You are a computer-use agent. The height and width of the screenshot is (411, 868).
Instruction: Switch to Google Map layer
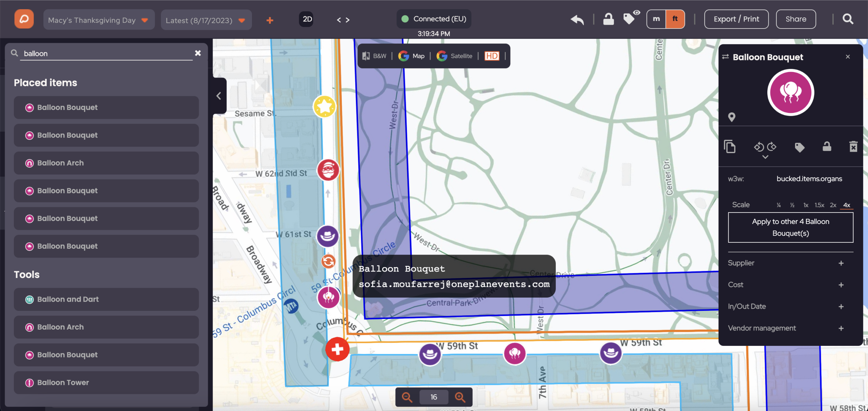[411, 56]
